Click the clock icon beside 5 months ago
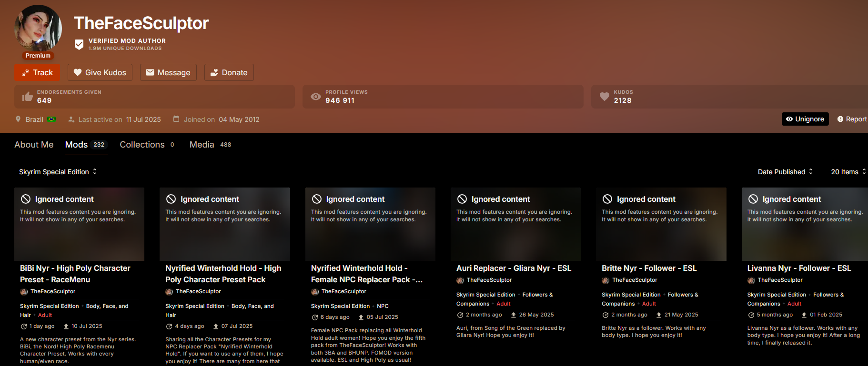 751,315
